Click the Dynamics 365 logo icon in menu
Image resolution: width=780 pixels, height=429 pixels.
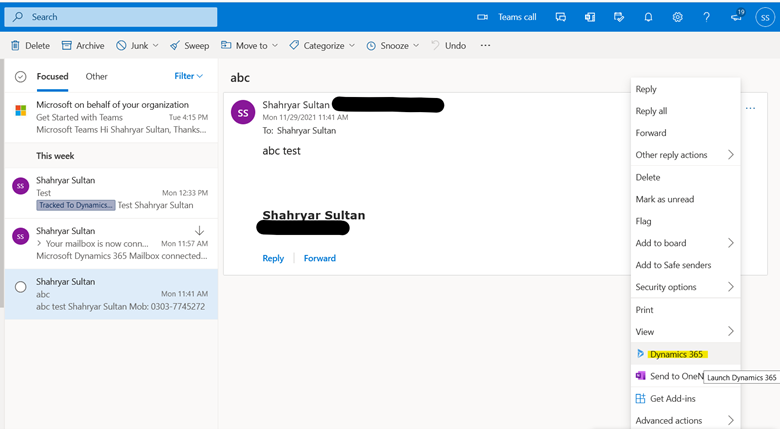point(641,354)
